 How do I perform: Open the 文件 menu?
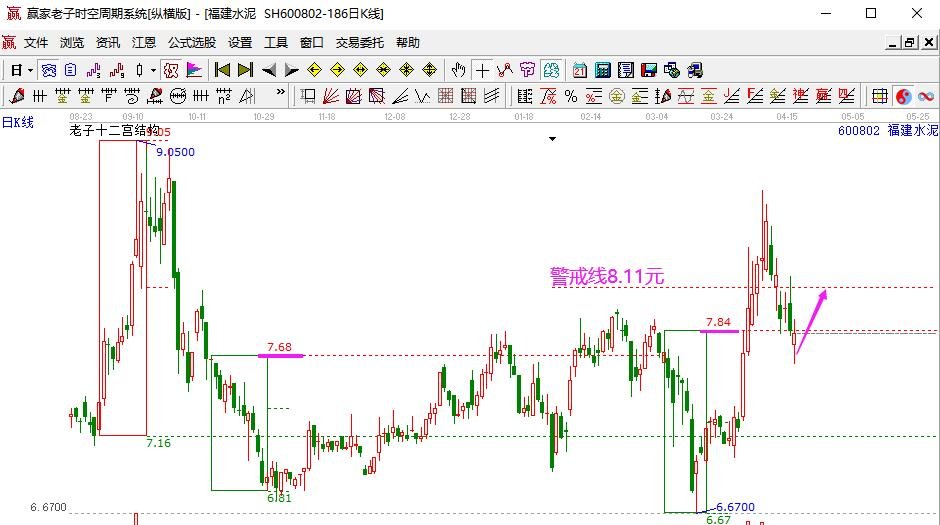point(36,43)
